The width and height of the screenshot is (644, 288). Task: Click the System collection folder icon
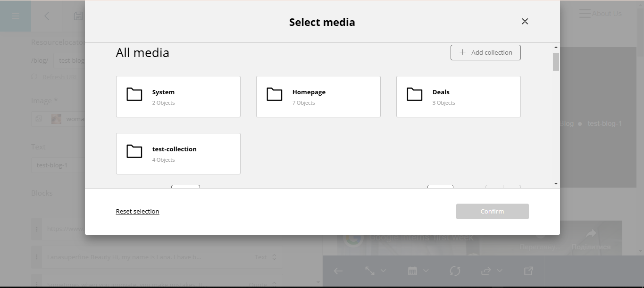pyautogui.click(x=134, y=95)
